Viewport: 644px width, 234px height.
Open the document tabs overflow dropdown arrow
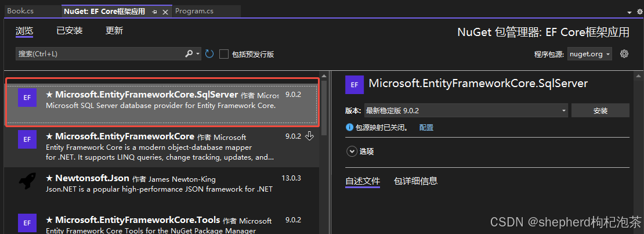(x=629, y=12)
